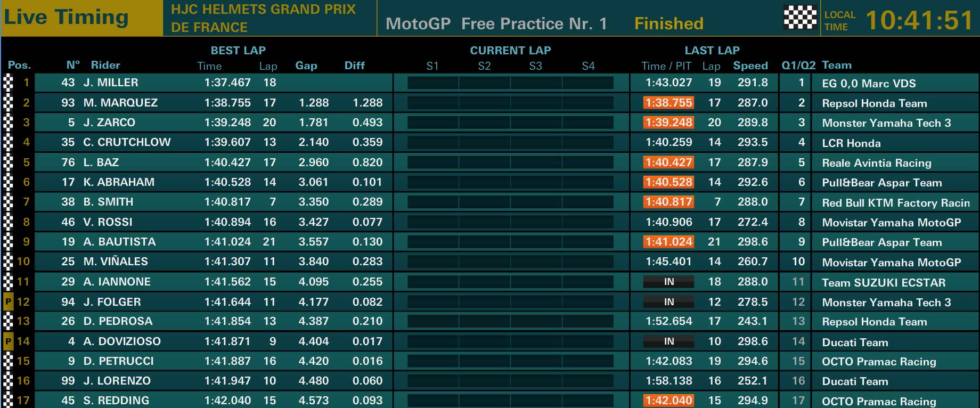The image size is (980, 408).
Task: Sort by the Gap column header
Action: tap(306, 66)
